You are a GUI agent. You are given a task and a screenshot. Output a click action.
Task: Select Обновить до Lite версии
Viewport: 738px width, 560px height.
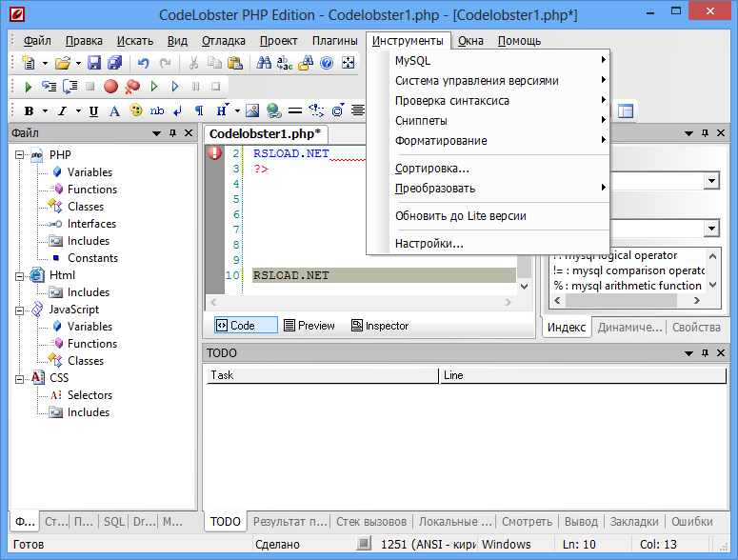click(460, 216)
